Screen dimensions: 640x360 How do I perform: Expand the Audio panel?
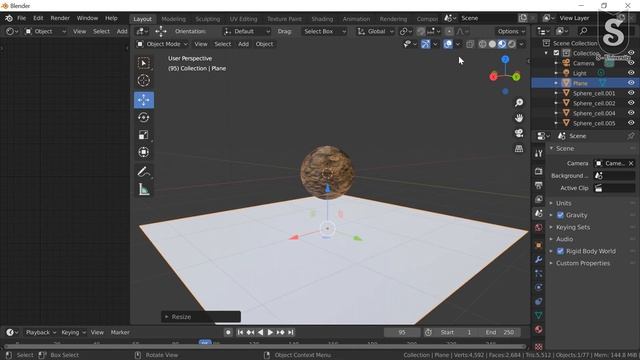(564, 239)
